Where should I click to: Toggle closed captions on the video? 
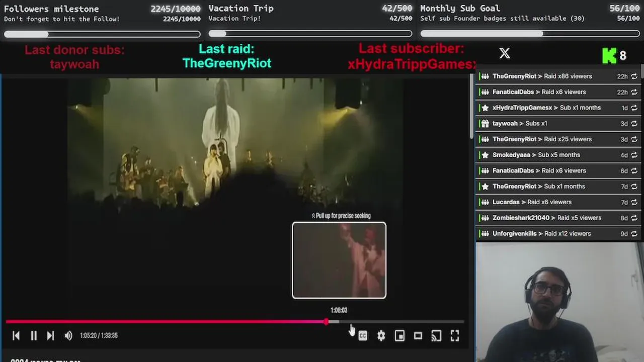(363, 335)
